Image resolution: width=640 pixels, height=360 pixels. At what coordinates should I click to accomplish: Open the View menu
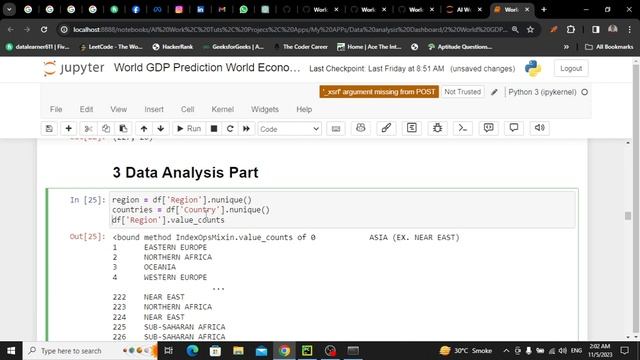coord(118,109)
